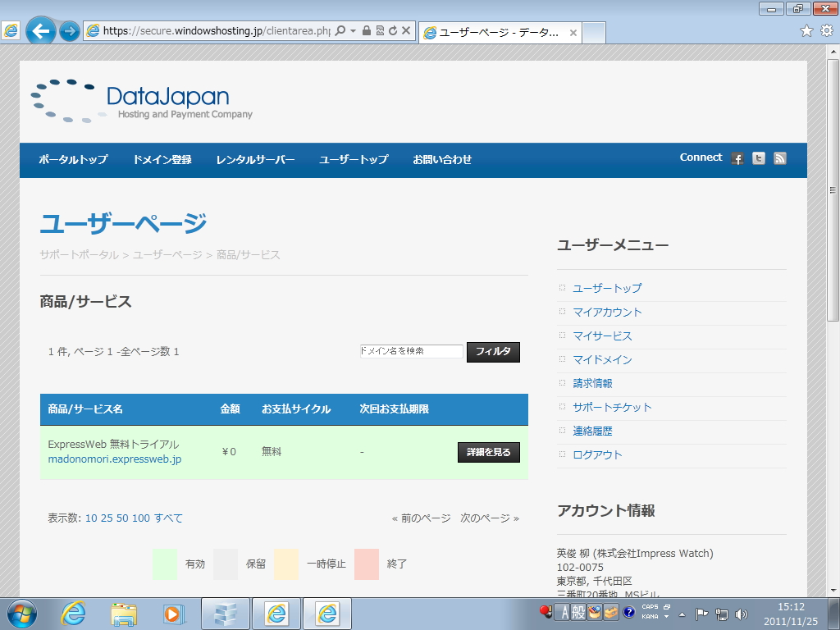
Task: Click the 詳細を見る button for ExpressWeb trial
Action: tap(488, 452)
